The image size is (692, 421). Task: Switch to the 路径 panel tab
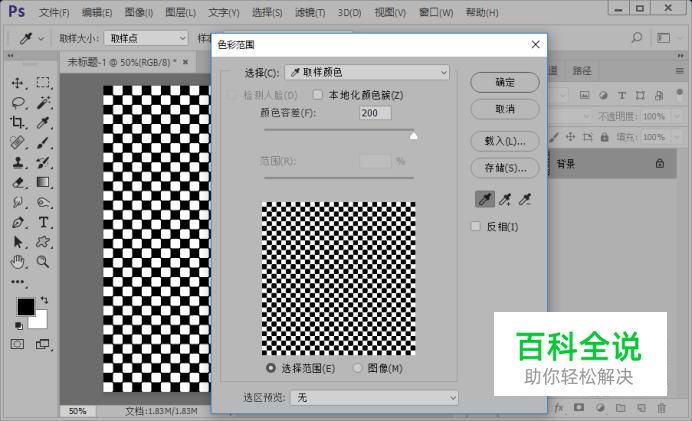point(581,71)
